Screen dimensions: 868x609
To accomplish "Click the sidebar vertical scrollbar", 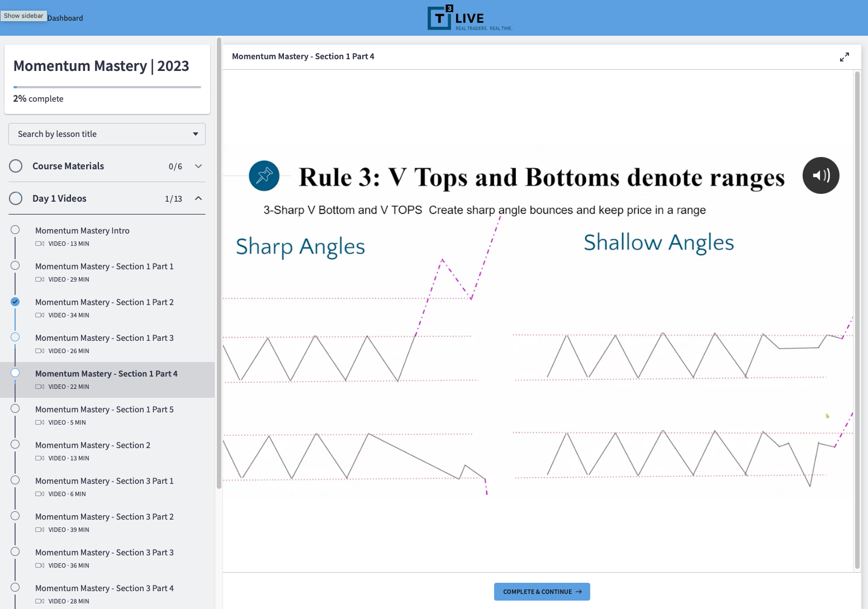I will 219,263.
